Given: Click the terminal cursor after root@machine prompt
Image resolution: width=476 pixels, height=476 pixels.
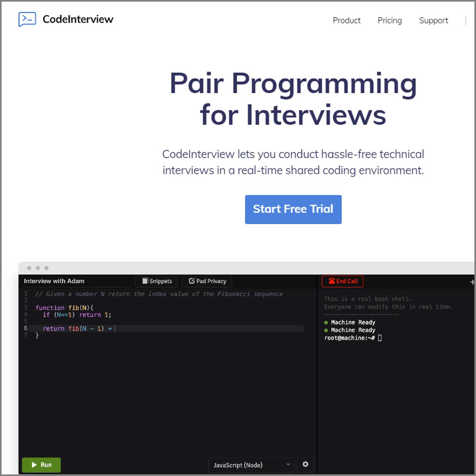Looking at the screenshot, I should [380, 338].
